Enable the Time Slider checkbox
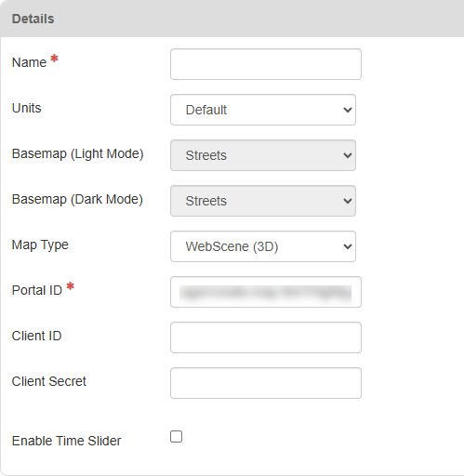This screenshot has width=464, height=476. 176,437
